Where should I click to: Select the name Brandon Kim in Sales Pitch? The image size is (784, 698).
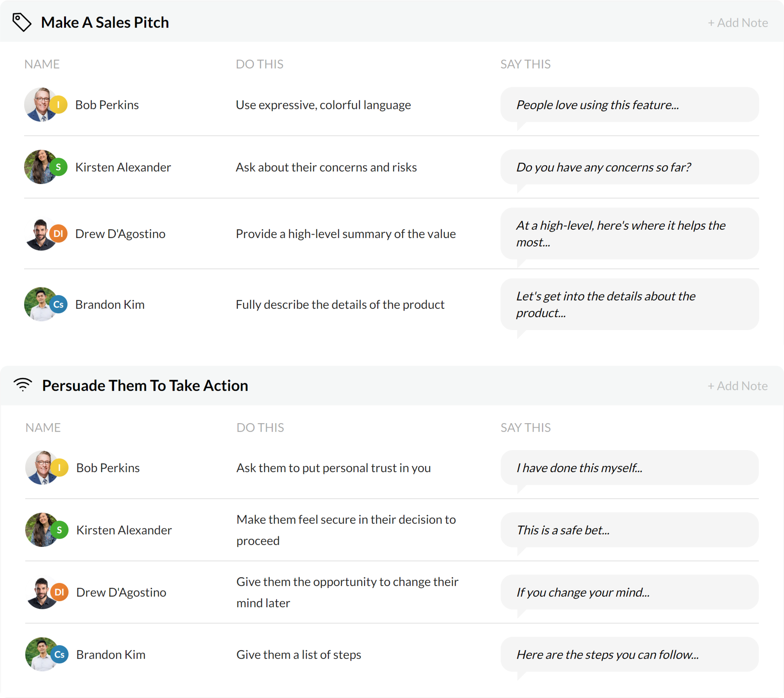pos(110,305)
